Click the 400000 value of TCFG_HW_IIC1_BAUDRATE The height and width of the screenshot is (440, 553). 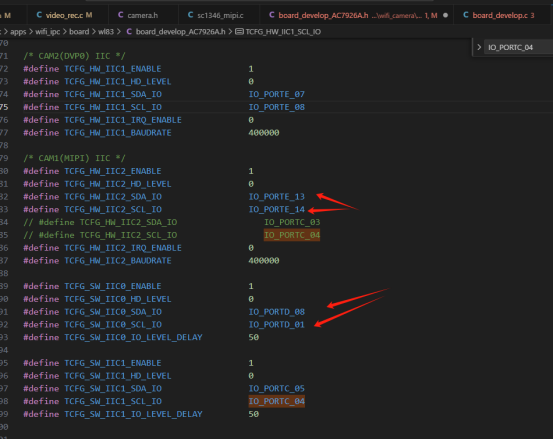[264, 133]
